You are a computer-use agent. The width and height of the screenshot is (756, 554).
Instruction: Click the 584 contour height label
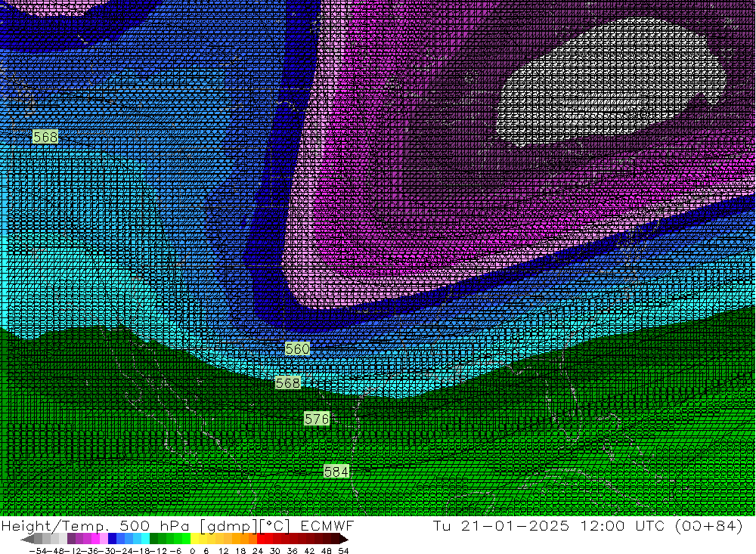click(x=336, y=471)
